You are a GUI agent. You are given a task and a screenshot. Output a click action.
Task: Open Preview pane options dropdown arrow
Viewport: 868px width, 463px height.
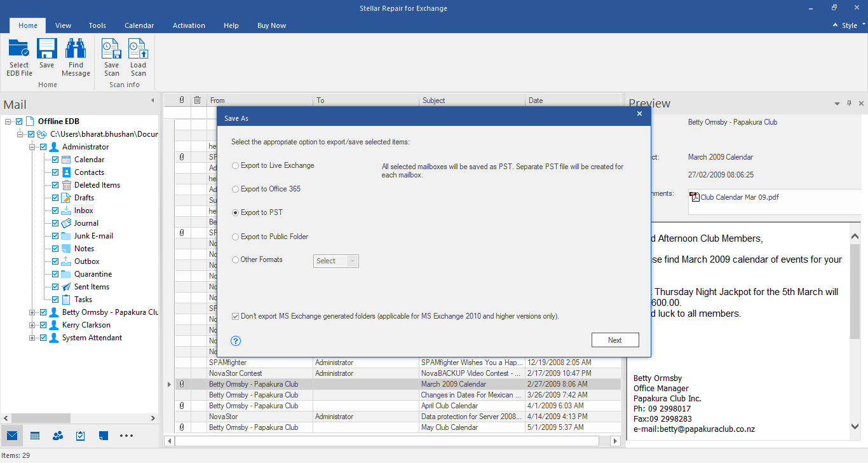837,104
